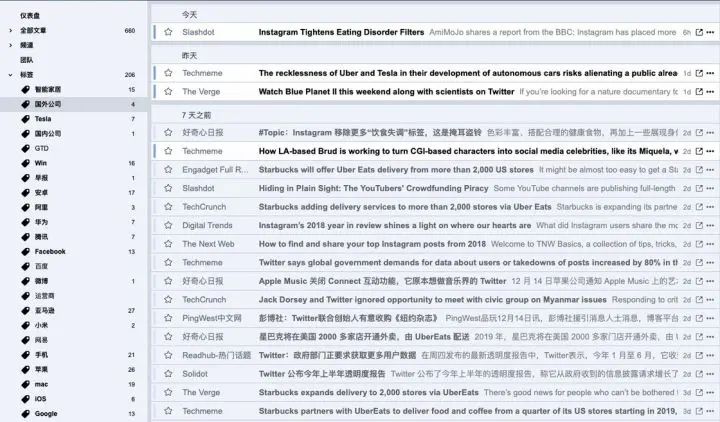Open 'Watch Blue Planet II this weekend' article
The width and height of the screenshot is (720, 422).
pos(386,91)
